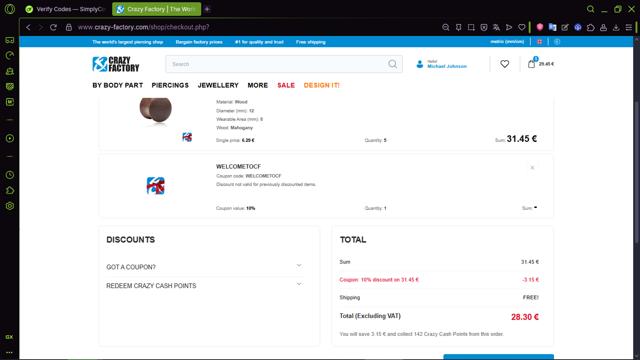
Task: Open the shopping cart bag icon
Action: (531, 63)
